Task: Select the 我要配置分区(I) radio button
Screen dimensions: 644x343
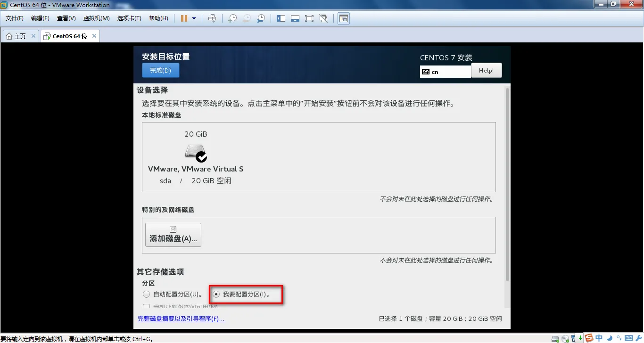Action: point(216,294)
